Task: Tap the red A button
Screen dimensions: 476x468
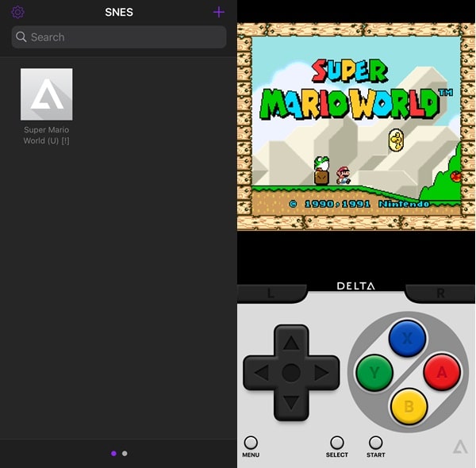Action: click(x=442, y=371)
